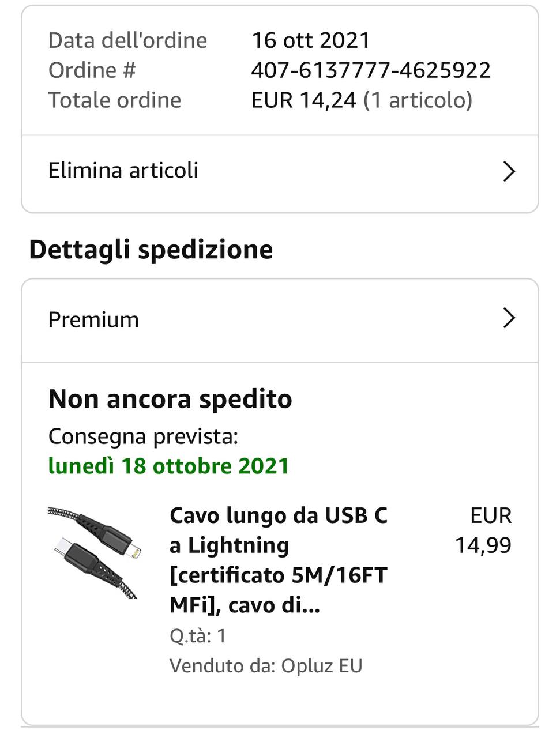Image resolution: width=560 pixels, height=738 pixels.
Task: Tap the Non ancora spedito status
Action: 170,399
